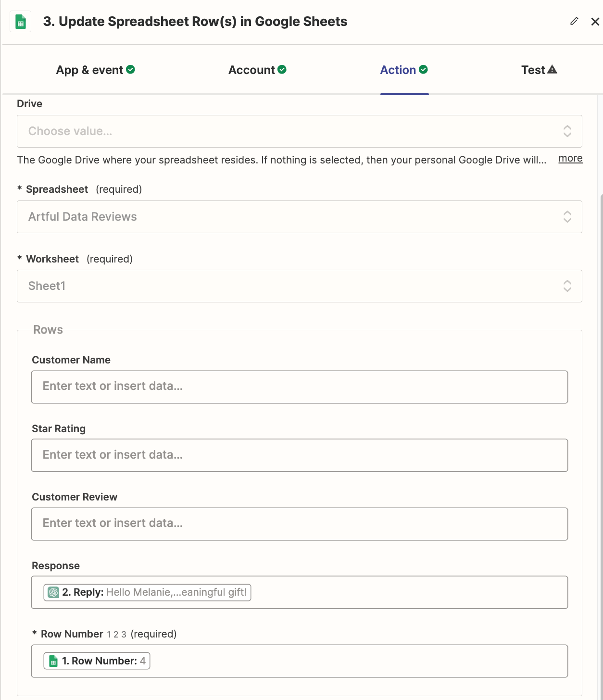Expand the Worksheet dropdown showing Sheet1
603x700 pixels.
(299, 286)
